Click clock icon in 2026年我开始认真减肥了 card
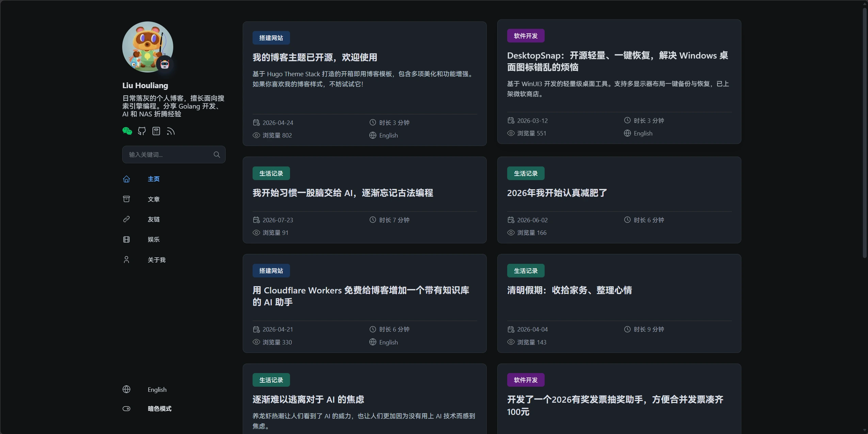The height and width of the screenshot is (434, 868). 627,220
